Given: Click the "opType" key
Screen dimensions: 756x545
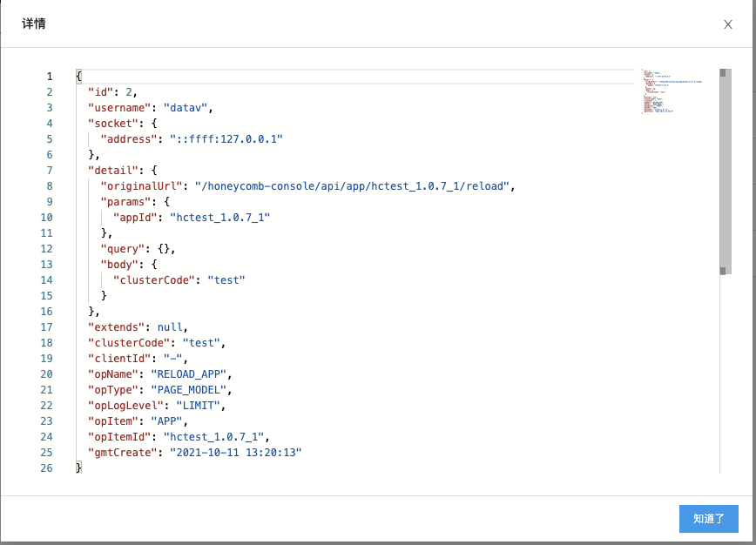Looking at the screenshot, I should tap(113, 390).
